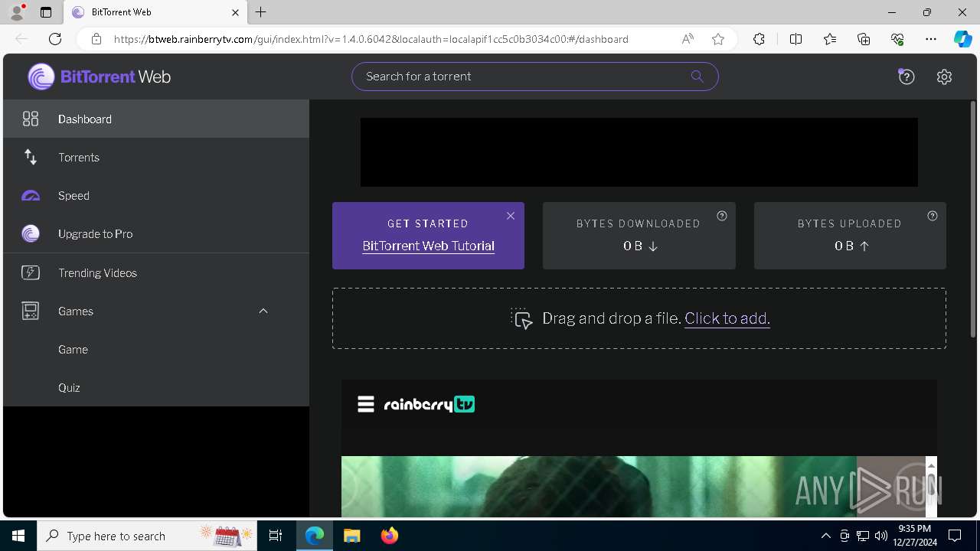Click Bytes Downloaded info icon
This screenshot has width=980, height=551.
[721, 216]
